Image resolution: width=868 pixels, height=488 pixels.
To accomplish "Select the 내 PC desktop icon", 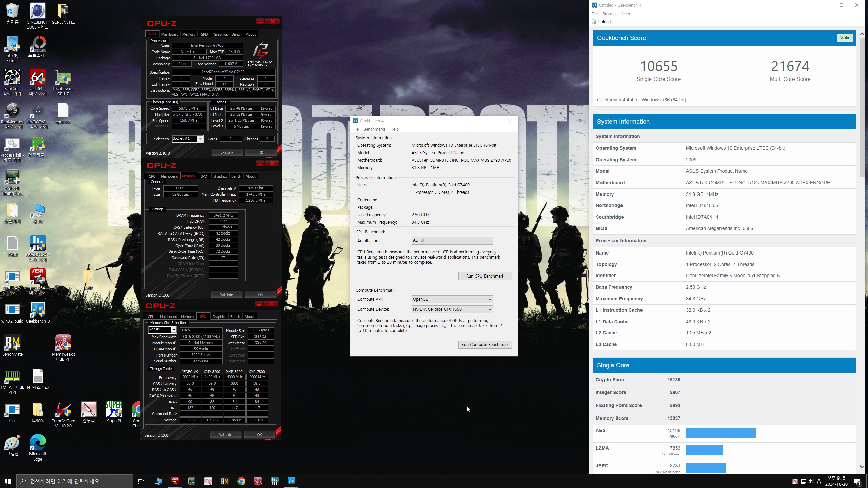I will click(38, 213).
